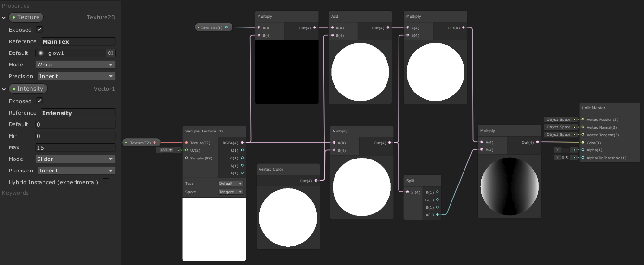Toggle Exposed checkbox for Intensity property
This screenshot has height=265, width=644.
tap(39, 101)
